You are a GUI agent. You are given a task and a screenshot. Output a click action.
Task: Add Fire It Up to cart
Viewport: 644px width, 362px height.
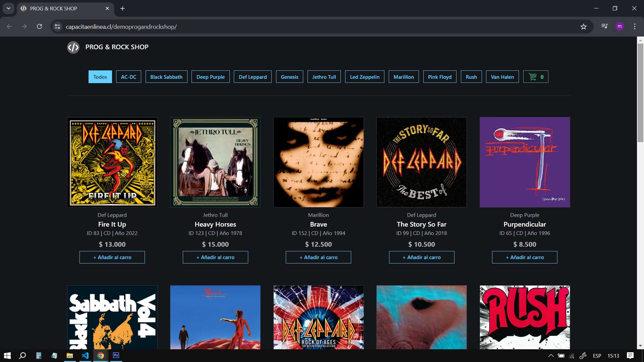point(112,257)
